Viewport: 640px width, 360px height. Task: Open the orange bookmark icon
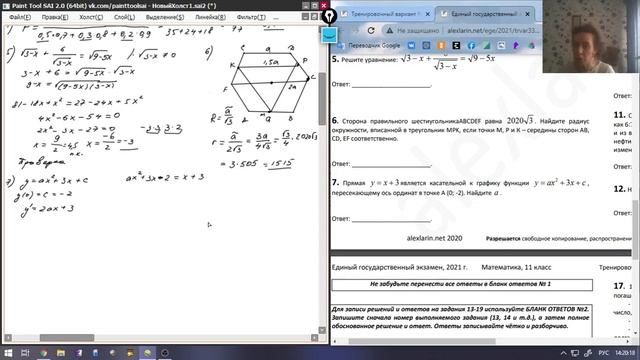pyautogui.click(x=441, y=45)
